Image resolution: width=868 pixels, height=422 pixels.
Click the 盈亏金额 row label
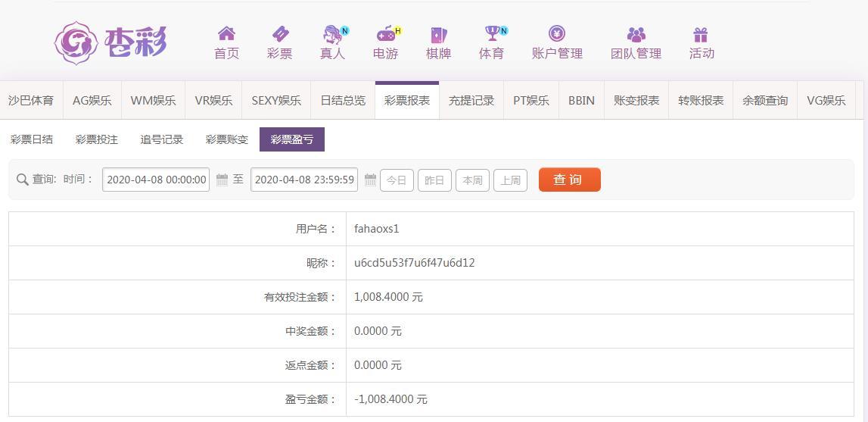(x=310, y=399)
